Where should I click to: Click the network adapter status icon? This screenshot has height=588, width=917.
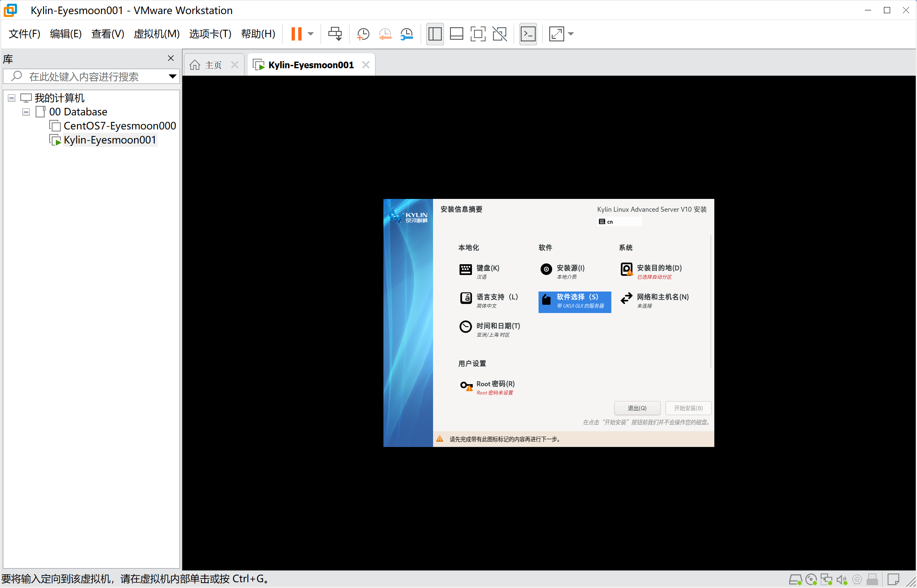pyautogui.click(x=826, y=580)
